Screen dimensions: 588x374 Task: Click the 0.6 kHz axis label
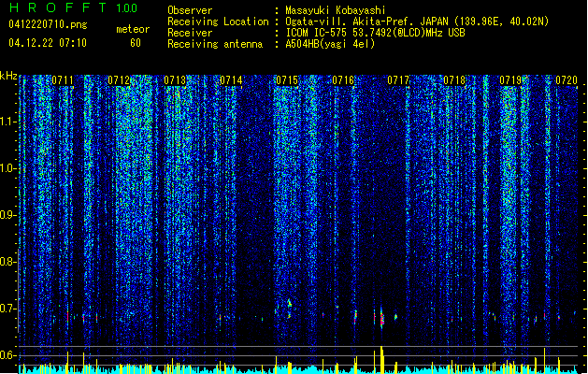tap(7, 355)
